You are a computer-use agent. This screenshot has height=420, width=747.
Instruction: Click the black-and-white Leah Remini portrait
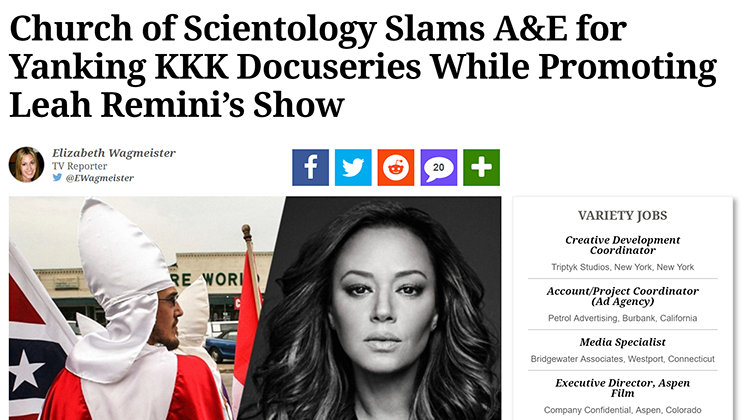click(x=376, y=308)
